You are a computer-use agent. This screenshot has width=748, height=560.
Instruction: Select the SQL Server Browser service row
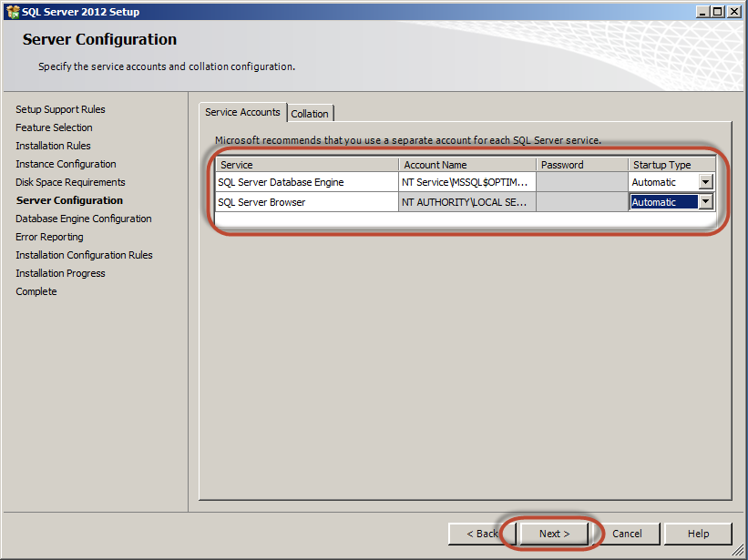tap(306, 202)
